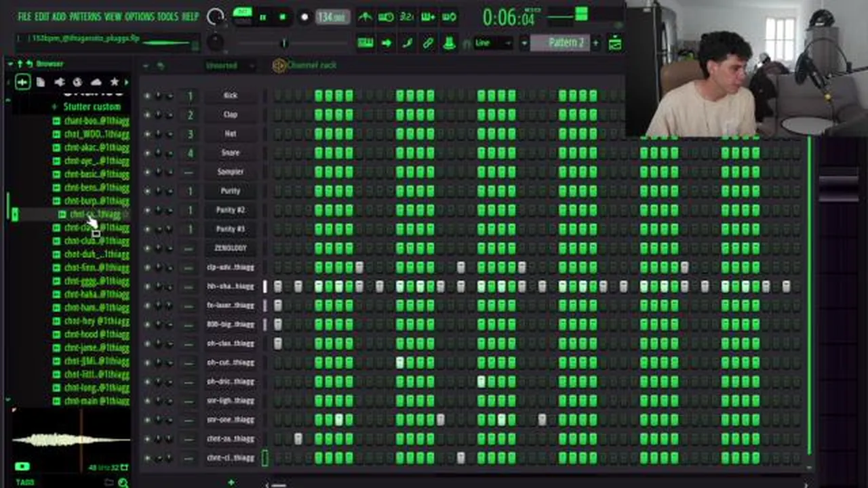Toggle the typing keyboard to piano icon
868x488 pixels.
pyautogui.click(x=366, y=43)
